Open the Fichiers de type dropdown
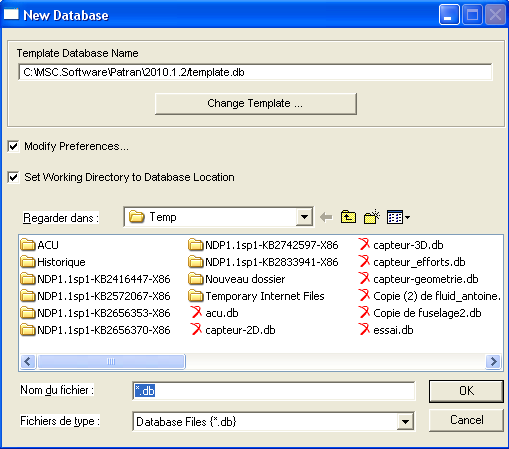 pos(405,422)
